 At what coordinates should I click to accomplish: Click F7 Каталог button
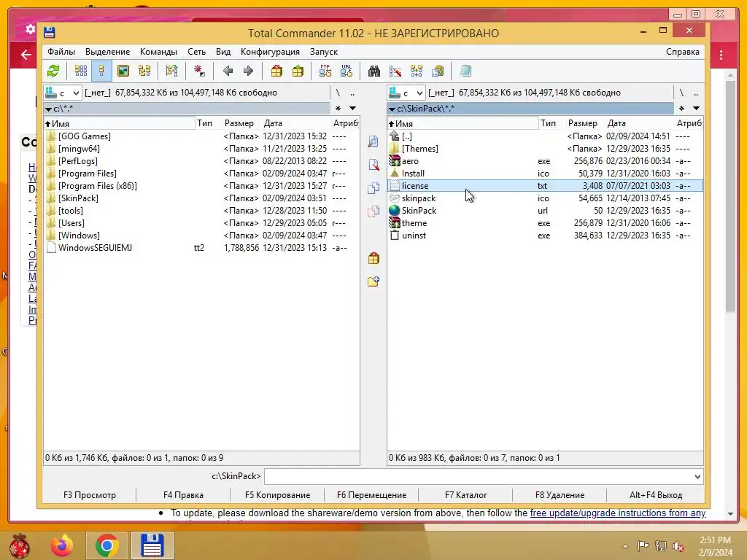point(466,495)
